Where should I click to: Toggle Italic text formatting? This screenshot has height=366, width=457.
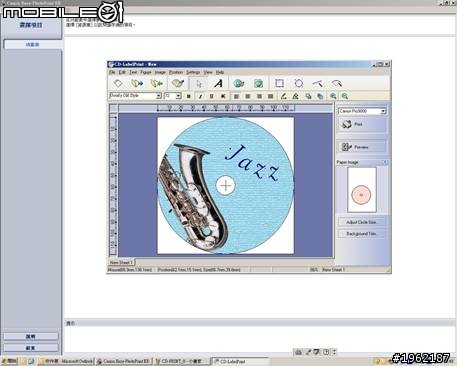[200, 96]
